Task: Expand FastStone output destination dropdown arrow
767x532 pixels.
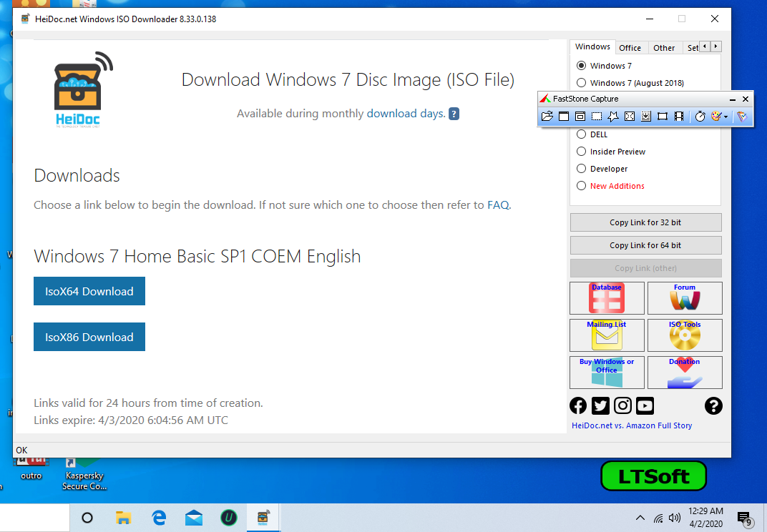Action: click(726, 117)
